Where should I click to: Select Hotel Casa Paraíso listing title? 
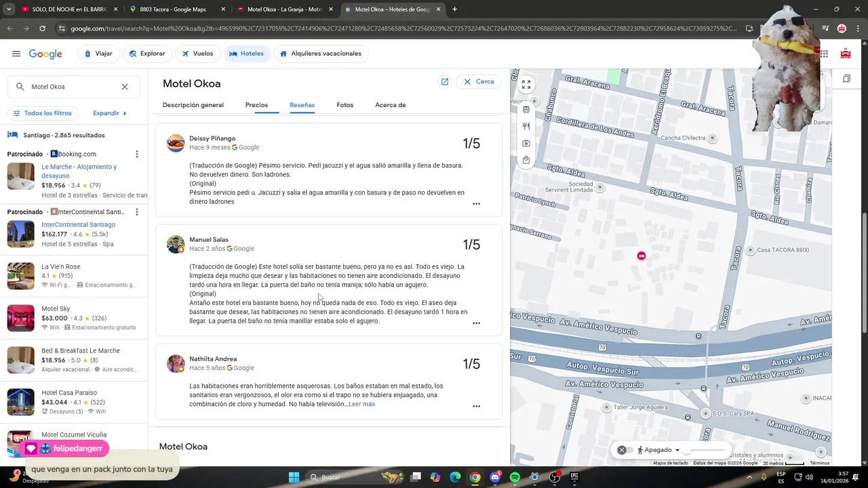[x=68, y=392]
